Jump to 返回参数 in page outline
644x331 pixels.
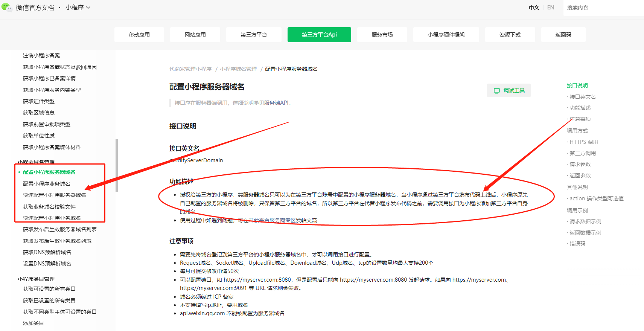[580, 175]
